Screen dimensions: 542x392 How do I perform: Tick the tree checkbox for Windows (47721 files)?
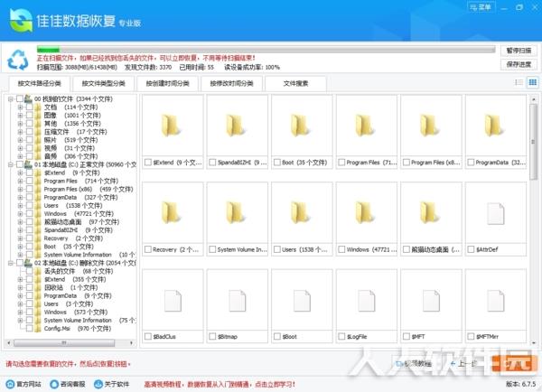(30, 214)
